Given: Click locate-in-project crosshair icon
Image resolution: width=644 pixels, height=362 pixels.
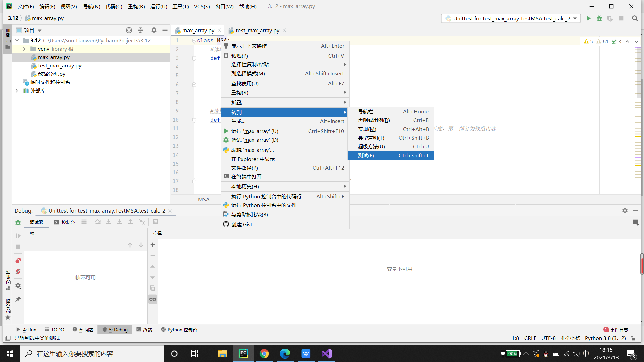Looking at the screenshot, I should [129, 30].
